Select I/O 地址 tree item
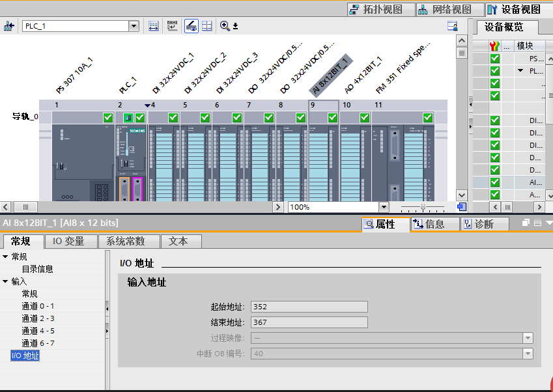 tap(25, 356)
